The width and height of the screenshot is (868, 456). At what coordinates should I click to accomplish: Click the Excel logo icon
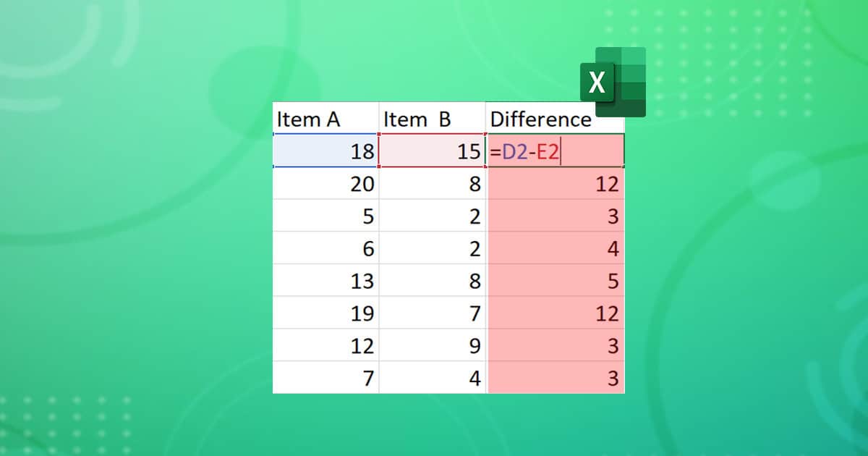pyautogui.click(x=597, y=83)
